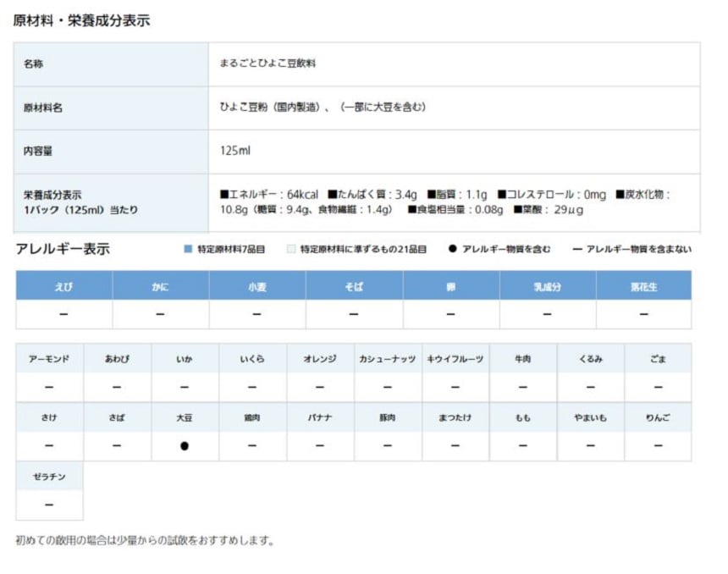This screenshot has height=574, width=728.
Task: Select the えび allergen header cell
Action: [x=63, y=286]
